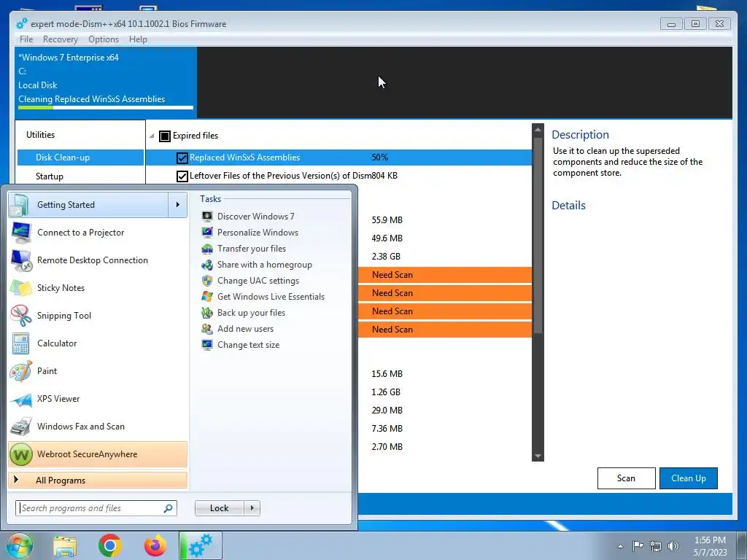Viewport: 747px width, 560px height.
Task: Click the Change text size icon
Action: tap(207, 345)
